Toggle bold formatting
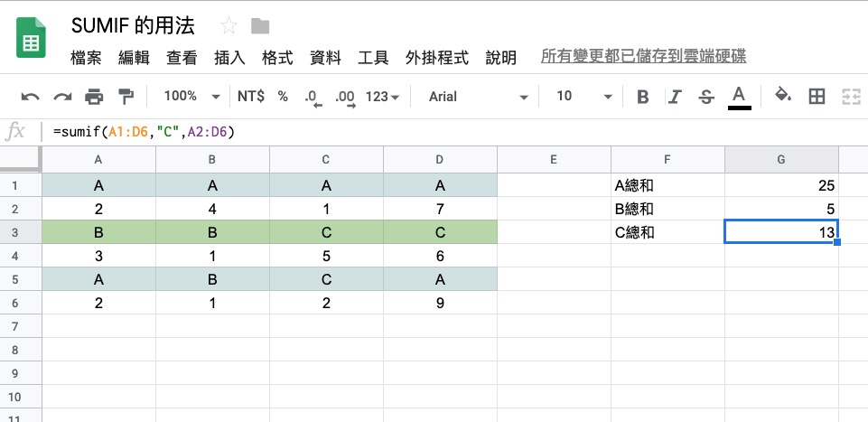868x422 pixels. click(x=643, y=97)
